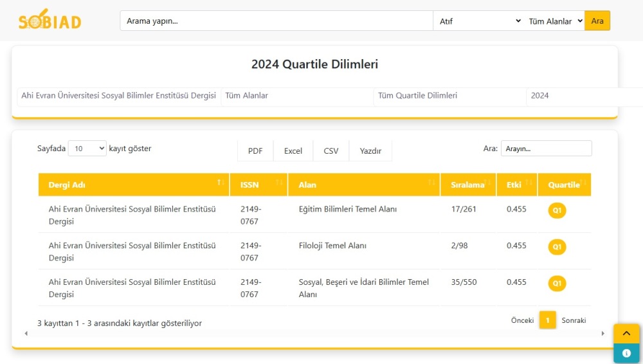Click ranking value 17/261

pyautogui.click(x=464, y=209)
